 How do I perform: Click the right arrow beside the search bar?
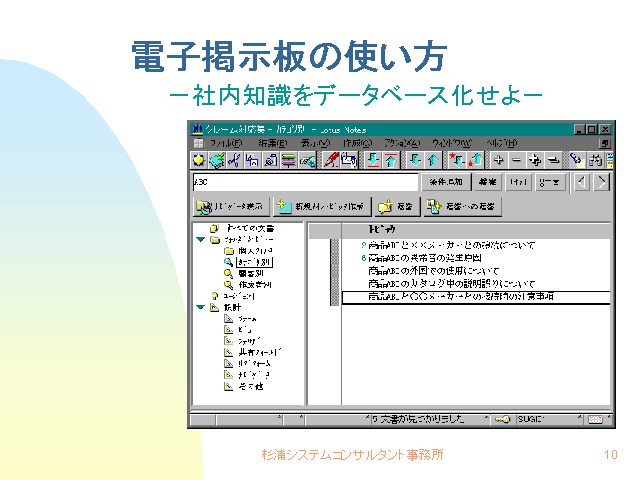click(x=601, y=182)
